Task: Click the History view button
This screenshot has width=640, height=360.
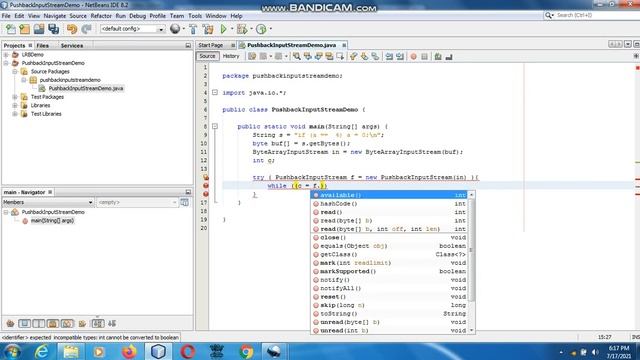Action: [x=231, y=56]
